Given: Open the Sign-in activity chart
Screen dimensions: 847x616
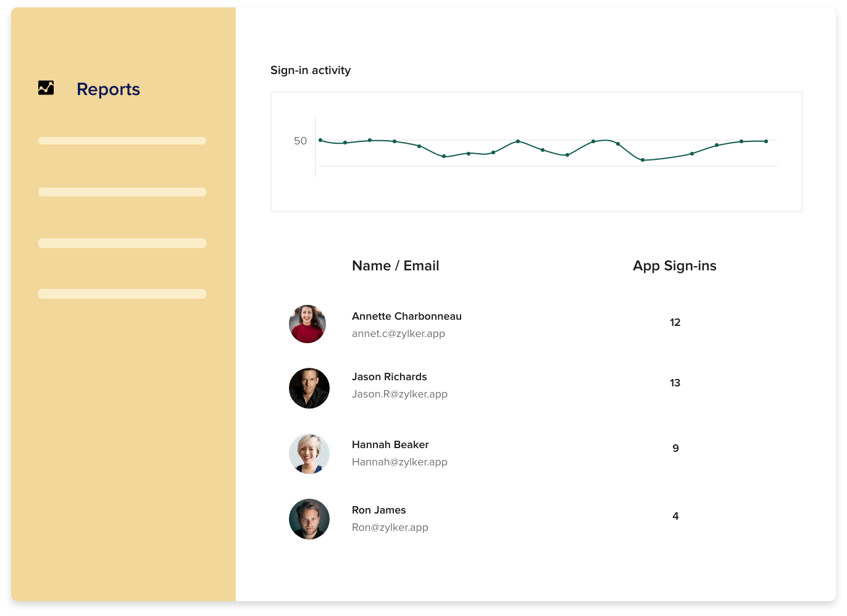Looking at the screenshot, I should tap(536, 151).
